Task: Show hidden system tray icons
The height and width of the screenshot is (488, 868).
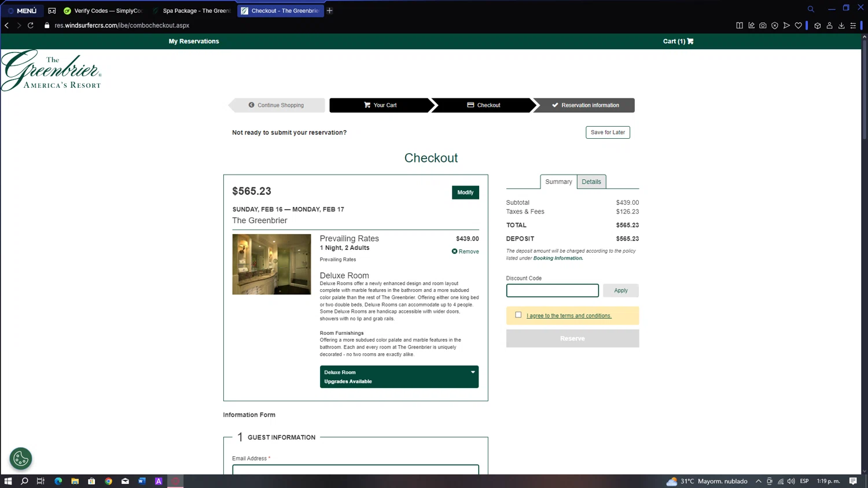Action: (758, 481)
